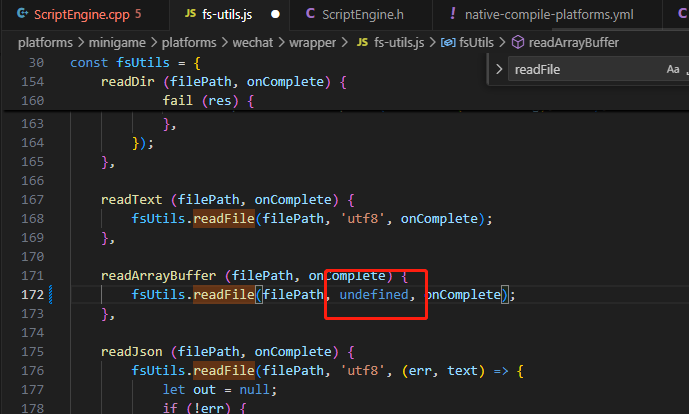Click the cube icon before readArrayBuffer breadcrumb
The image size is (689, 414).
point(518,43)
